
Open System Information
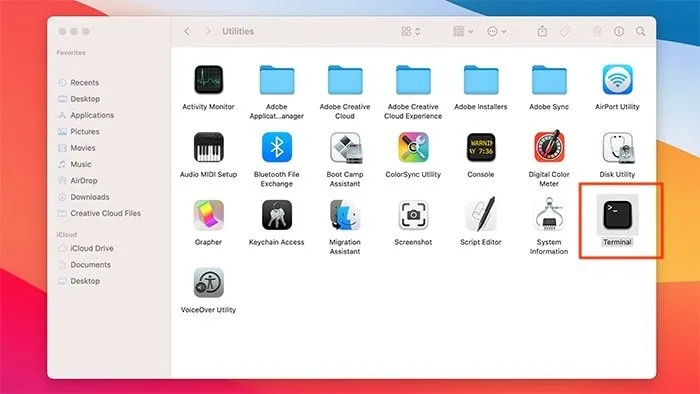tap(549, 214)
